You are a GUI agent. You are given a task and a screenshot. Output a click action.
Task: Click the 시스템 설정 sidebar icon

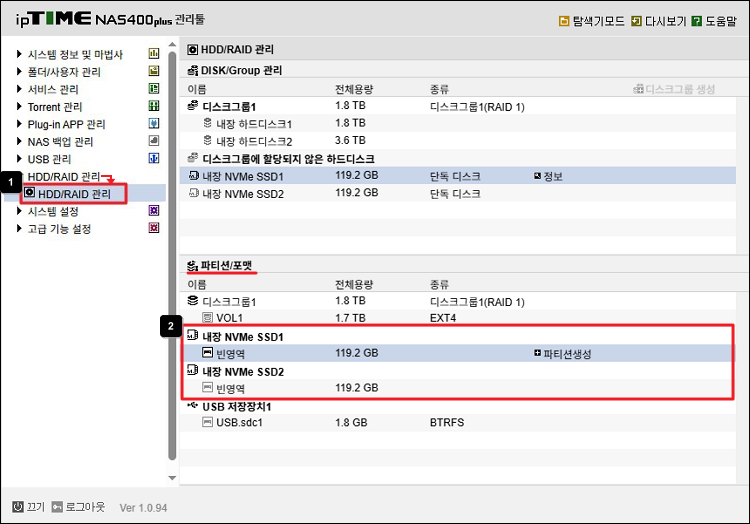click(154, 211)
